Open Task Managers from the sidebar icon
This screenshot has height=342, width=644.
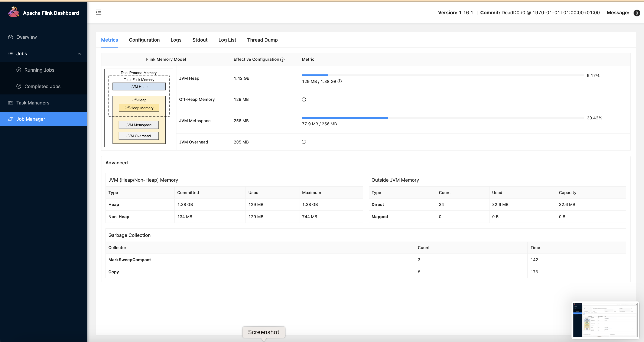(x=10, y=103)
